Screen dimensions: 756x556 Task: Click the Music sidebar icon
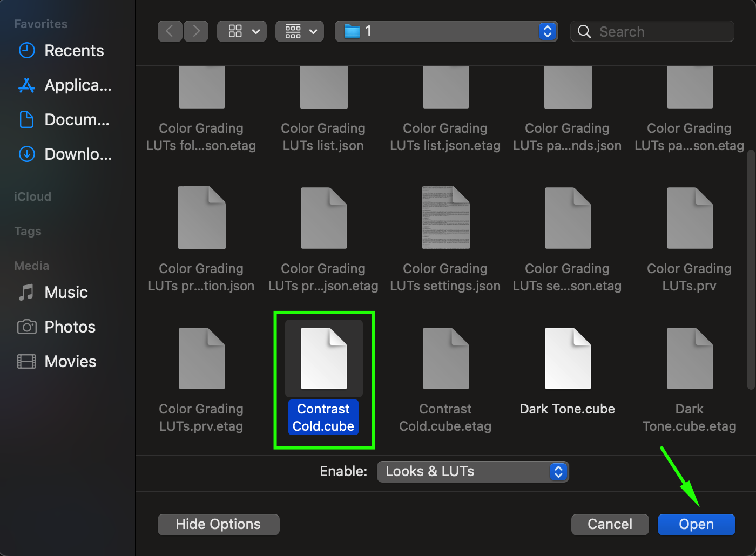[x=26, y=293]
